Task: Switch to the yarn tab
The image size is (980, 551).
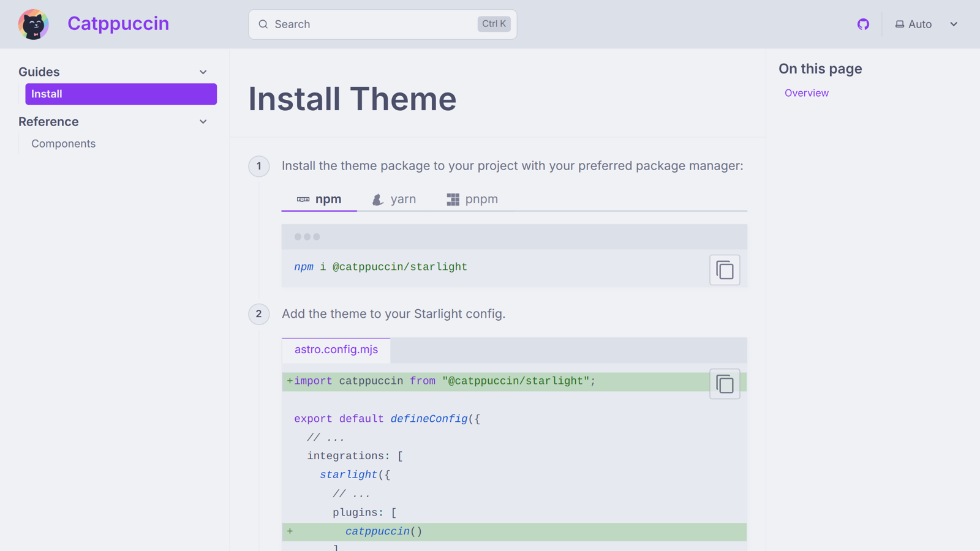Action: (394, 199)
